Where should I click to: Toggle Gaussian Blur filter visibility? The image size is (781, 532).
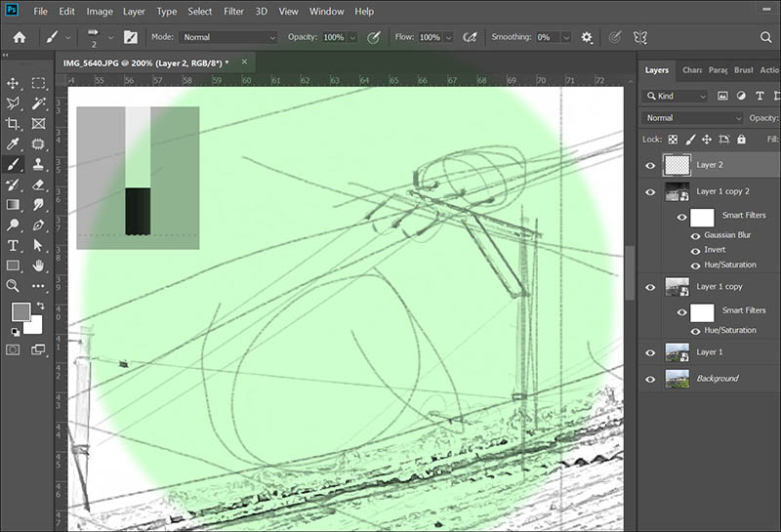coord(695,235)
